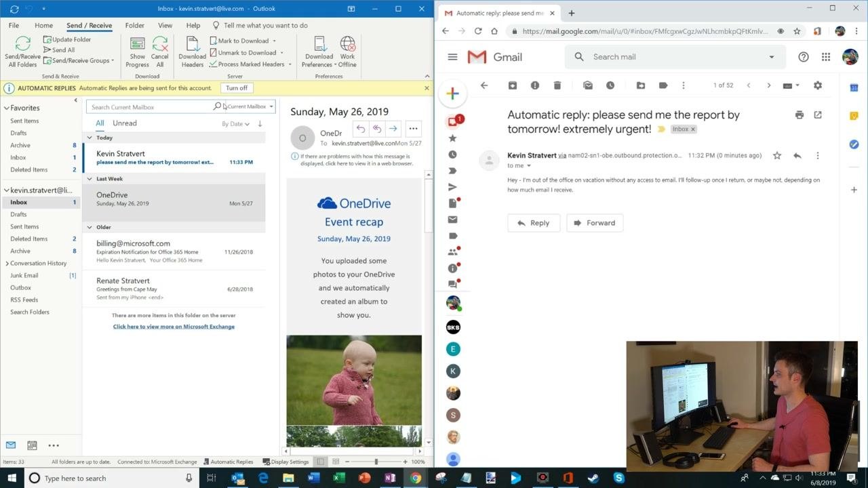
Task: Collapse kevin.stratvert account folder tree
Action: (6, 190)
